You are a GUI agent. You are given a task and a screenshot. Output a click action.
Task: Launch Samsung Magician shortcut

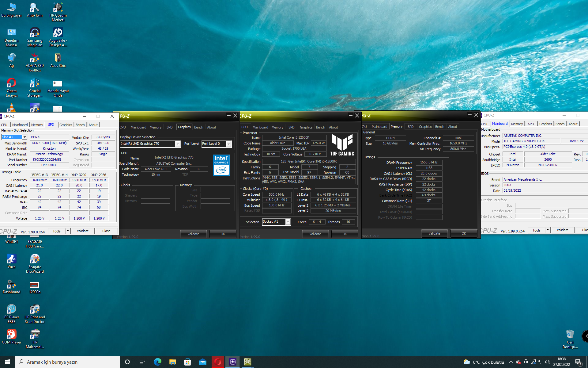click(x=35, y=37)
